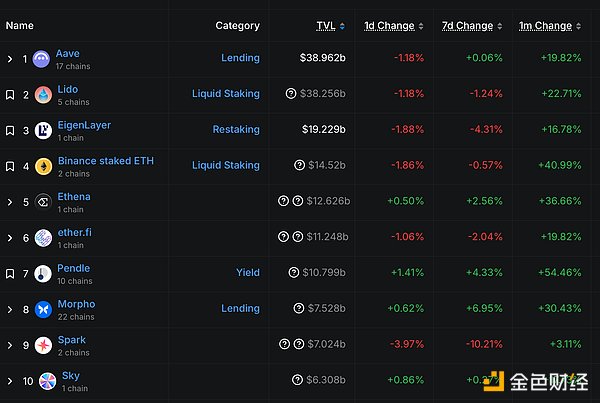Image resolution: width=600 pixels, height=403 pixels.
Task: Click the Lido protocol logo
Action: click(42, 95)
